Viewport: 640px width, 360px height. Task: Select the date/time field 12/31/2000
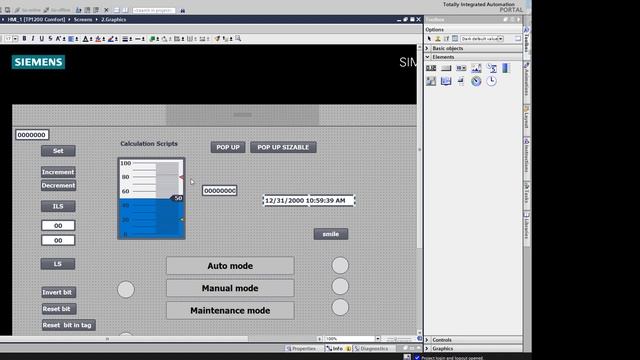tap(309, 200)
